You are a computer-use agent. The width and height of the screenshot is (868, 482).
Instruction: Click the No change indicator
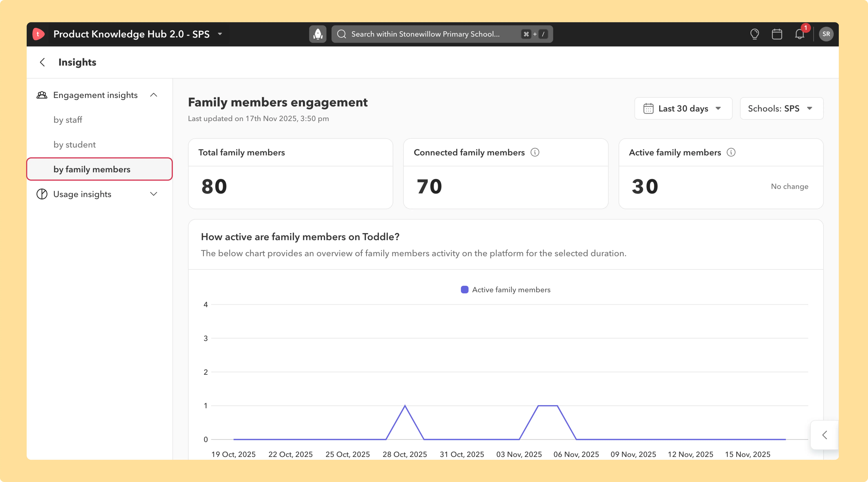click(790, 186)
